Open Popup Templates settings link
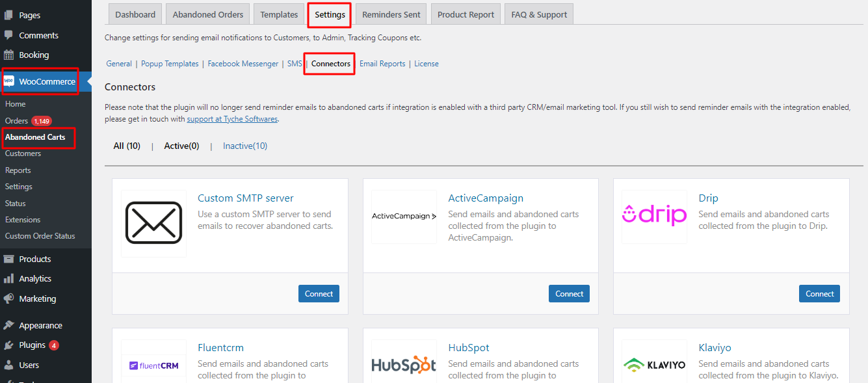This screenshot has height=383, width=868. coord(170,64)
